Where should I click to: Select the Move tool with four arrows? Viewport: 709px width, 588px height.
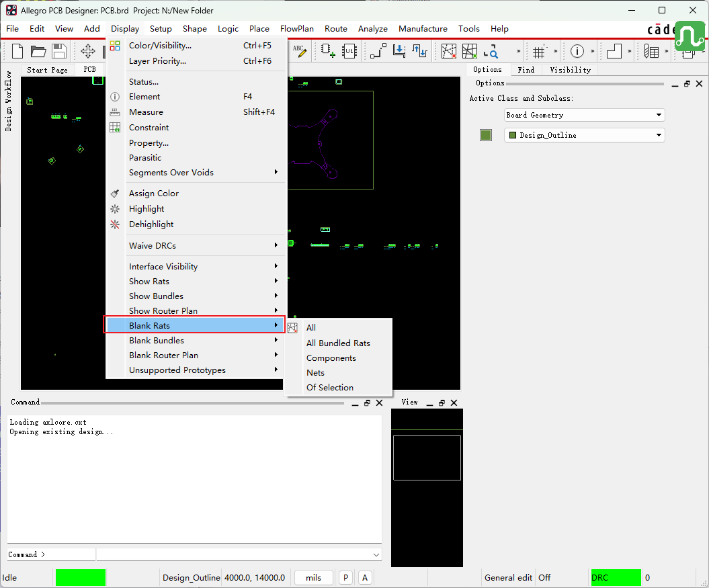(x=88, y=51)
